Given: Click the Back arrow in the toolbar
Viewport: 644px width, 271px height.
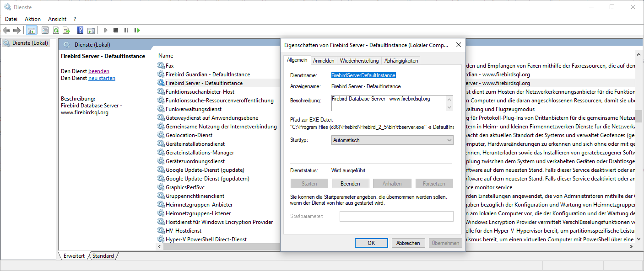Looking at the screenshot, I should point(6,30).
